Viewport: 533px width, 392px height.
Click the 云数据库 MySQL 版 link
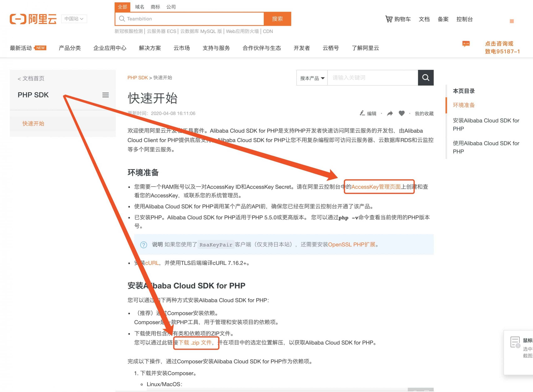point(201,31)
